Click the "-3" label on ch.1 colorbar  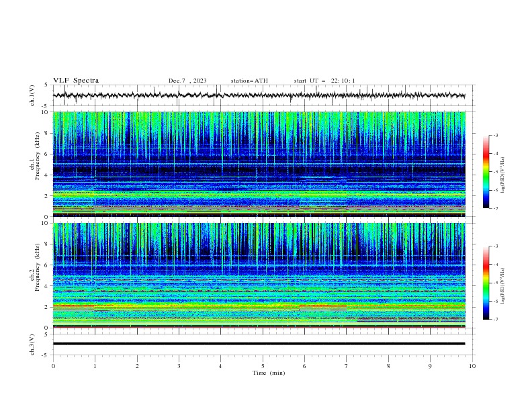point(495,135)
